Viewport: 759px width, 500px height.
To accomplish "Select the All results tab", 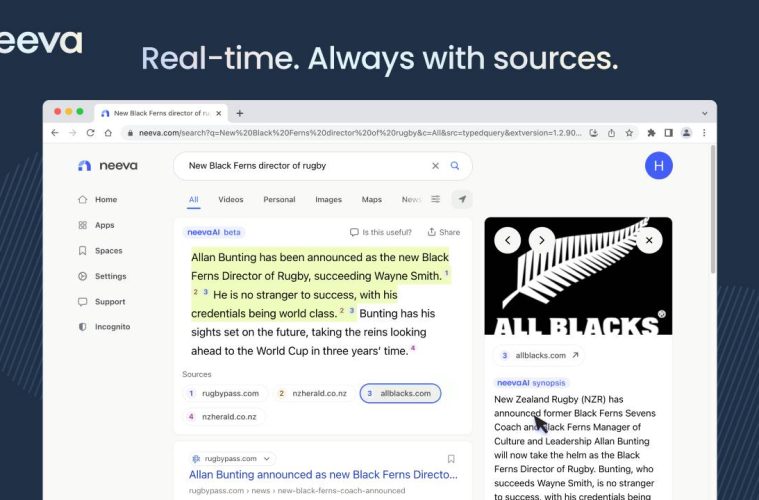I will click(194, 199).
